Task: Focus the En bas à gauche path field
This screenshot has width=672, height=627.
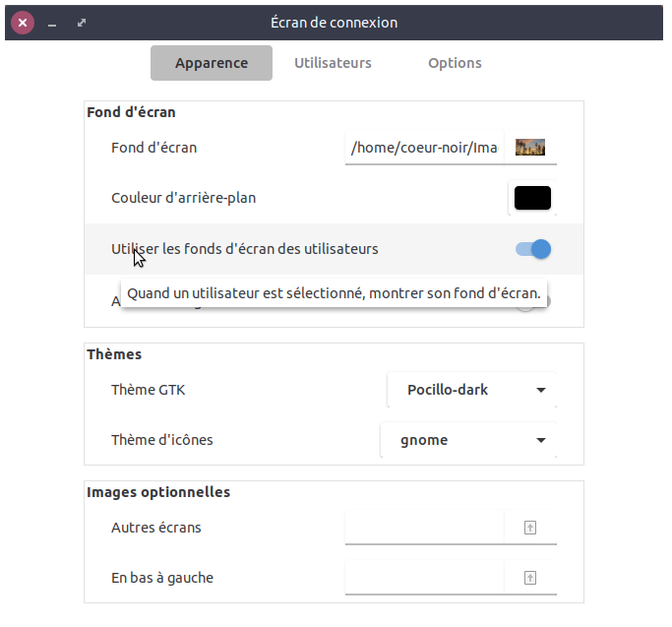Action: (x=424, y=578)
